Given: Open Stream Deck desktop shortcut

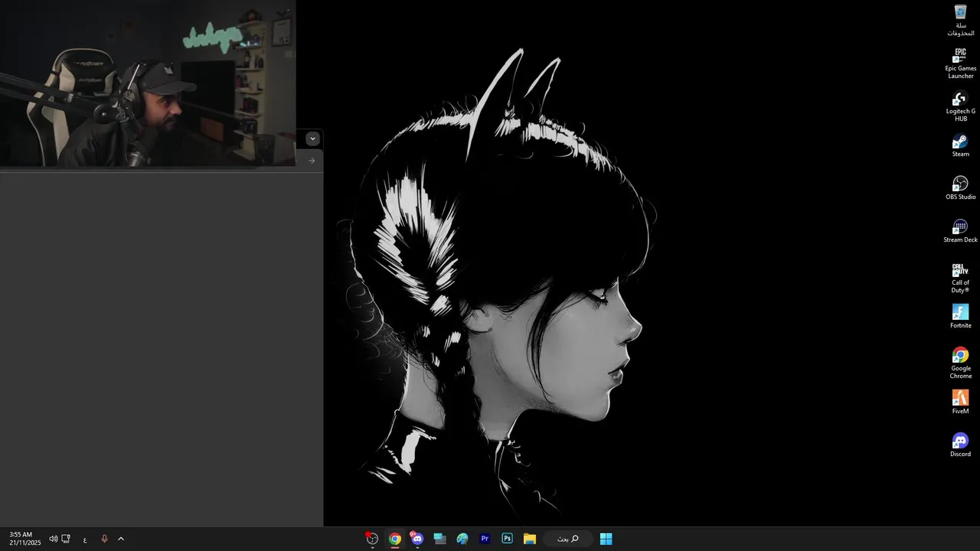Looking at the screenshot, I should 960,231.
